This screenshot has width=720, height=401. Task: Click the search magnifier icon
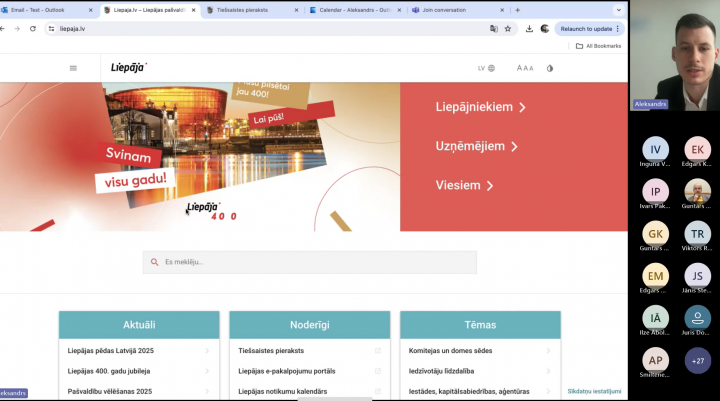(155, 262)
